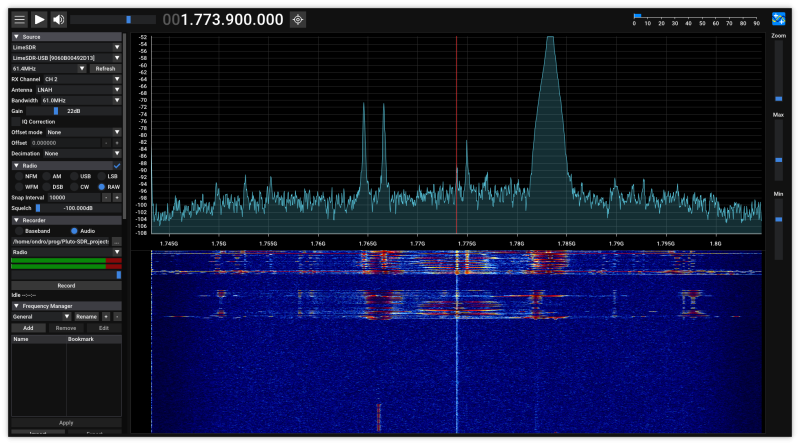Enable the IQ Correction checkbox
The height and width of the screenshot is (445, 800).
coord(16,122)
